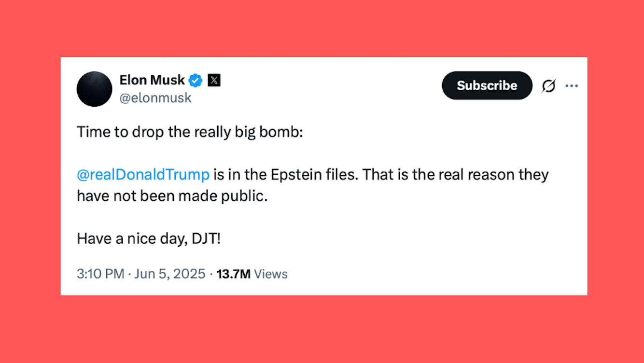
Task: Open the @realDonaldTrump profile link
Action: (143, 174)
